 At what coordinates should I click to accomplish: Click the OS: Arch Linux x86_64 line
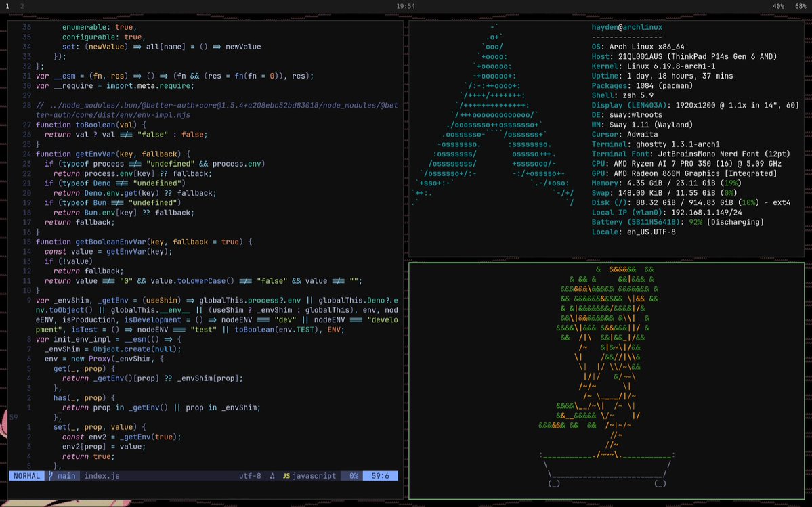click(x=638, y=47)
